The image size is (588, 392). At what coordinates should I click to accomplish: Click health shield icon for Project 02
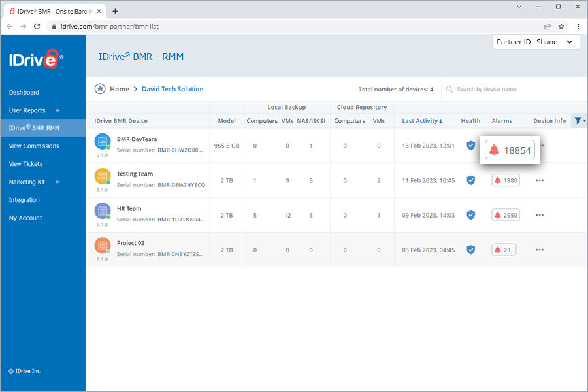pos(470,250)
